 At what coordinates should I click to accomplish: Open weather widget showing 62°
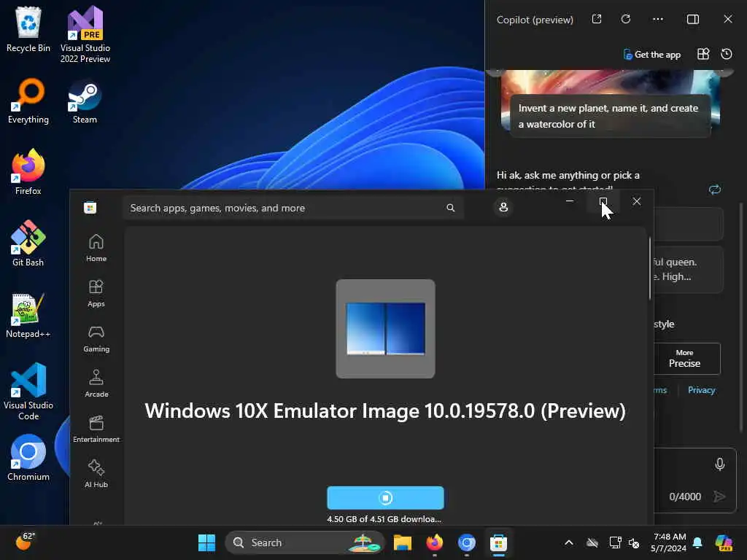point(24,541)
